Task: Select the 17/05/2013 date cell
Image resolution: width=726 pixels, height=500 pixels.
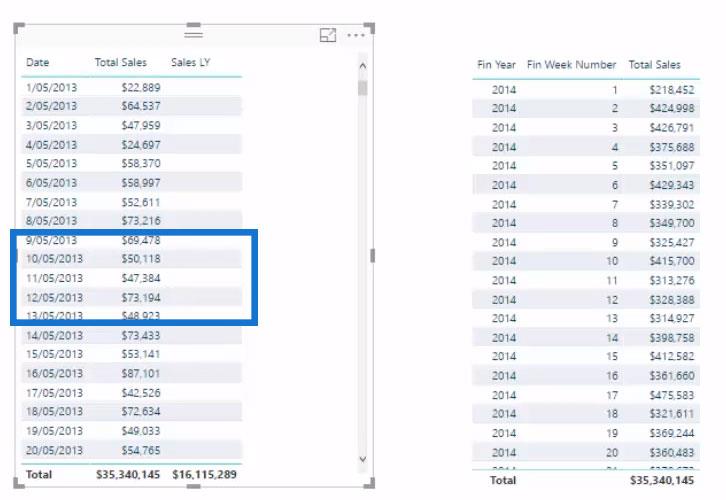Action: 54,393
